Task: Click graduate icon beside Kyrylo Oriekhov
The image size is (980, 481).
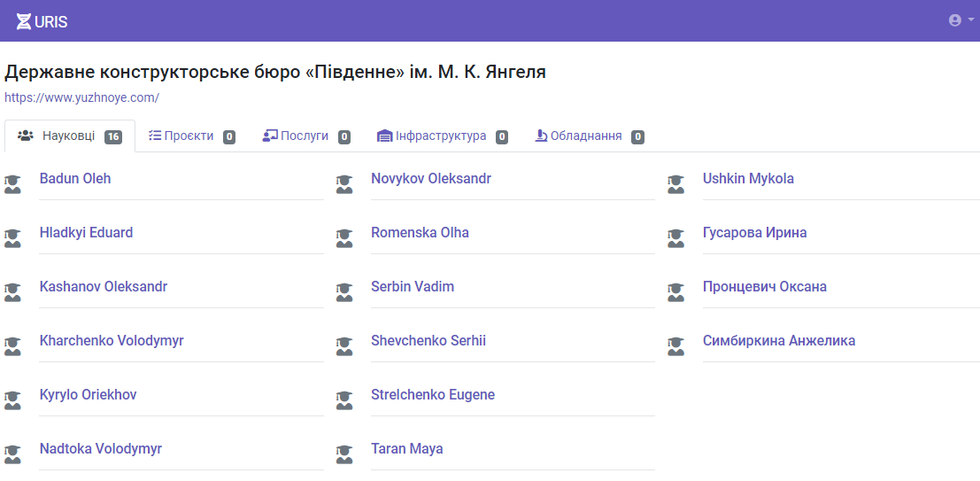Action: pos(12,400)
